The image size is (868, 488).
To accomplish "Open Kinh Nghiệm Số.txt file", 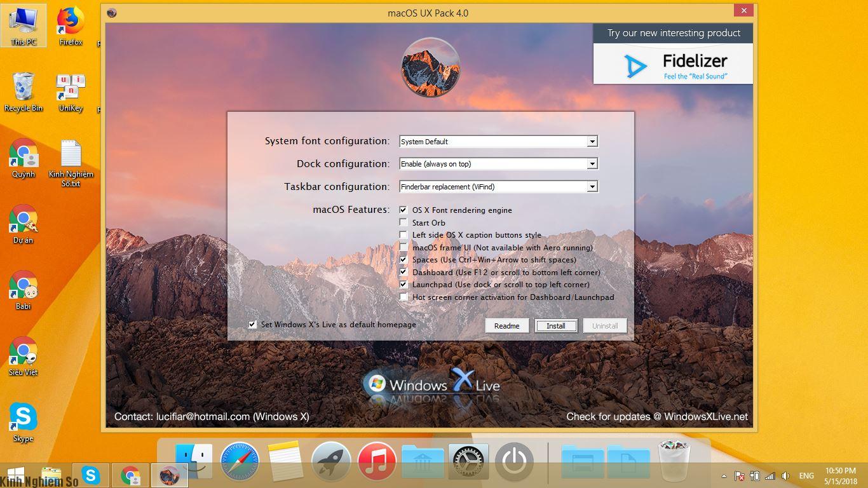I will point(71,163).
